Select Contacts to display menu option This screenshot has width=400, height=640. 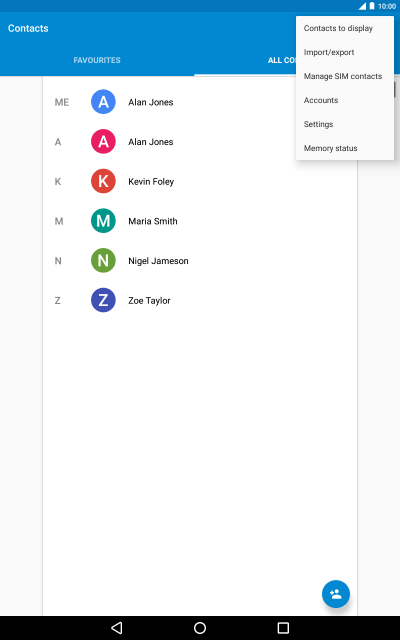click(345, 28)
